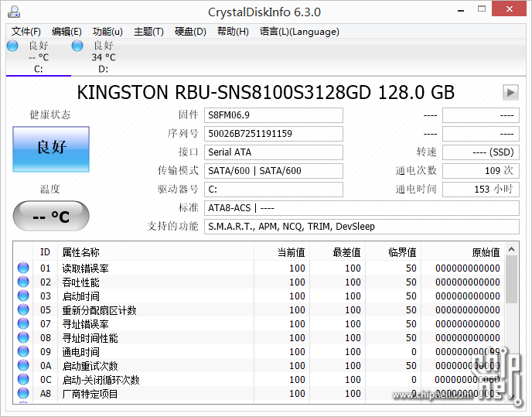This screenshot has width=532, height=417.
Task: Go to next disk with arrow button
Action: pyautogui.click(x=510, y=92)
